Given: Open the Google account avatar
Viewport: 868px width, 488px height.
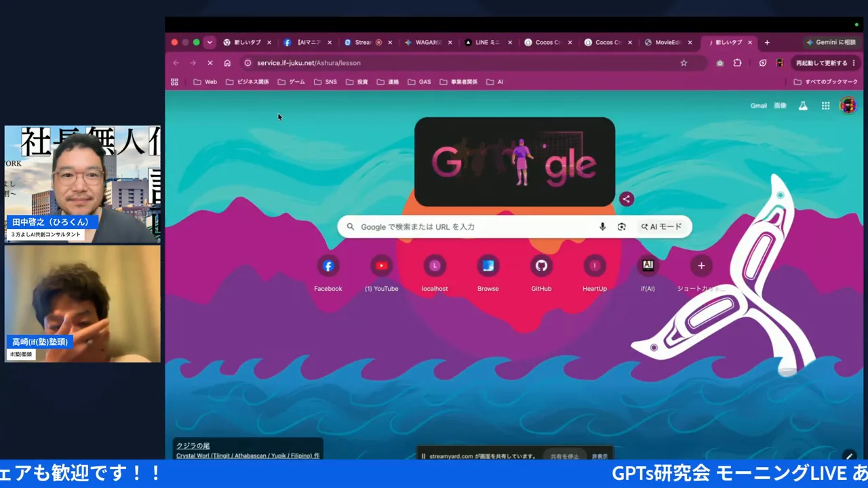Looking at the screenshot, I should tap(848, 106).
